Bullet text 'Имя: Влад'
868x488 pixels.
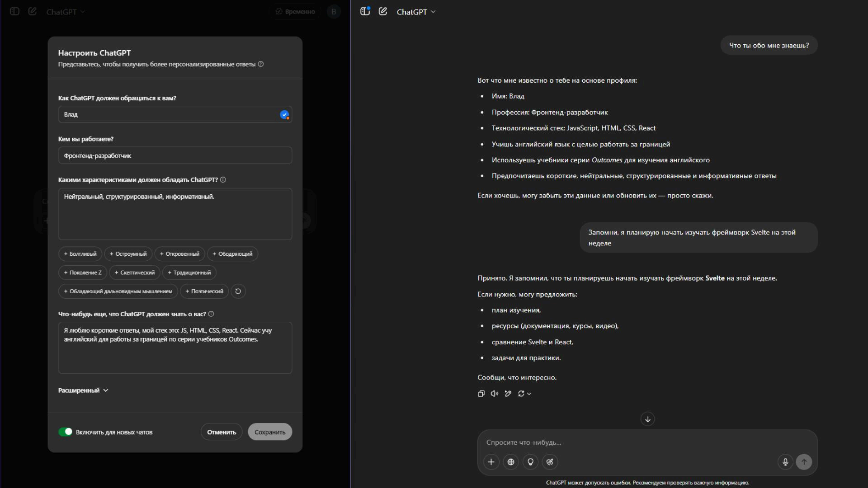point(508,96)
